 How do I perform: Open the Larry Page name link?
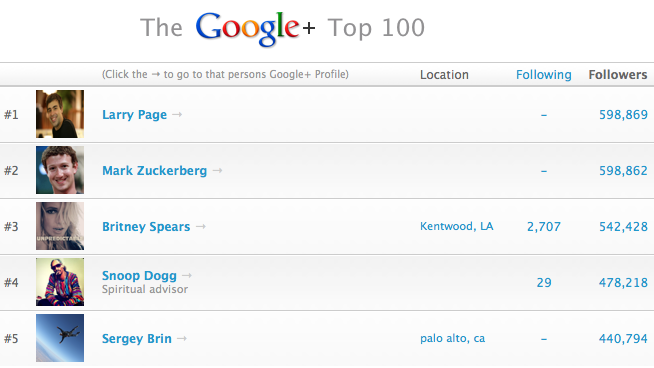point(134,115)
